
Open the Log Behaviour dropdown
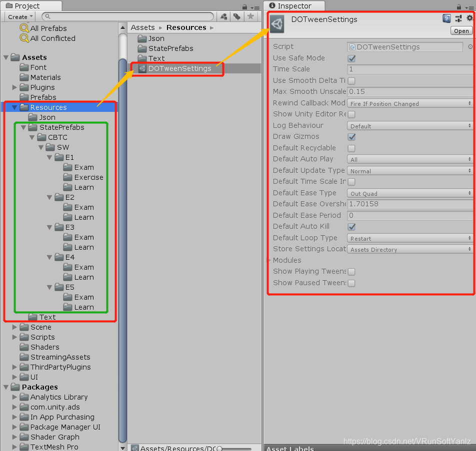(x=410, y=126)
